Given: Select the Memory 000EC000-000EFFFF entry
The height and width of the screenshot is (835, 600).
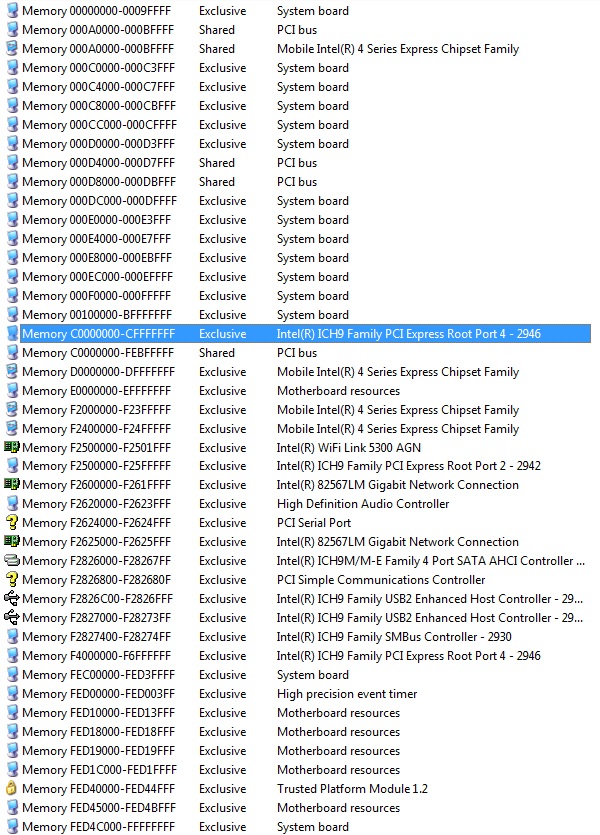Looking at the screenshot, I should click(298, 277).
